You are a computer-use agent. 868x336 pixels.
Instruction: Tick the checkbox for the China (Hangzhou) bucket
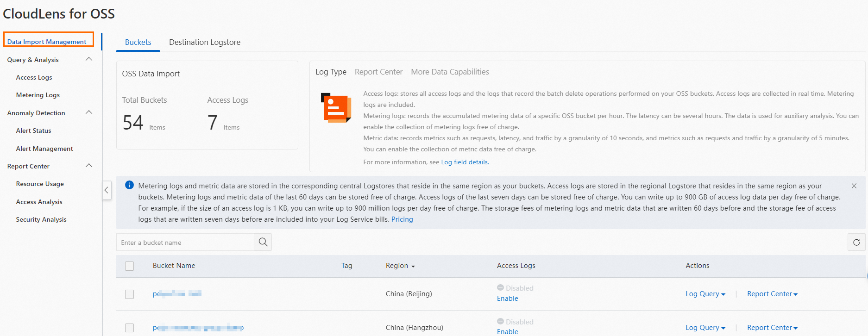click(130, 328)
